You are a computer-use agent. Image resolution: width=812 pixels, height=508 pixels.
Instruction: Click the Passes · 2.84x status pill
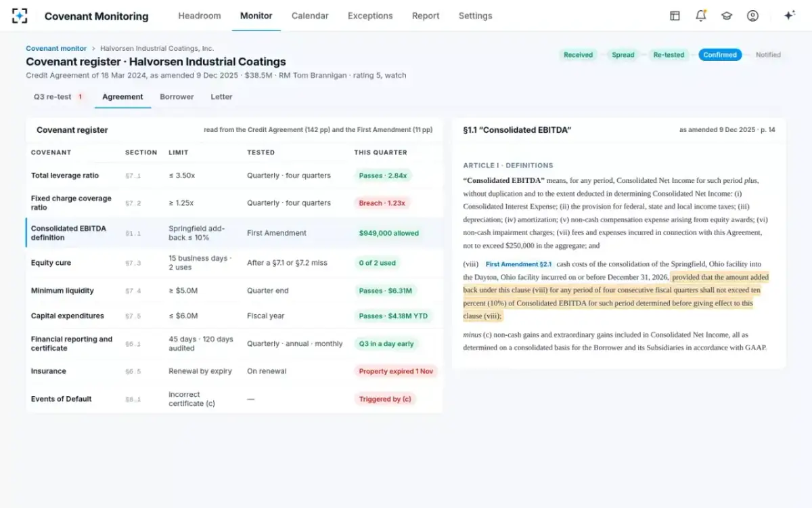(x=383, y=175)
